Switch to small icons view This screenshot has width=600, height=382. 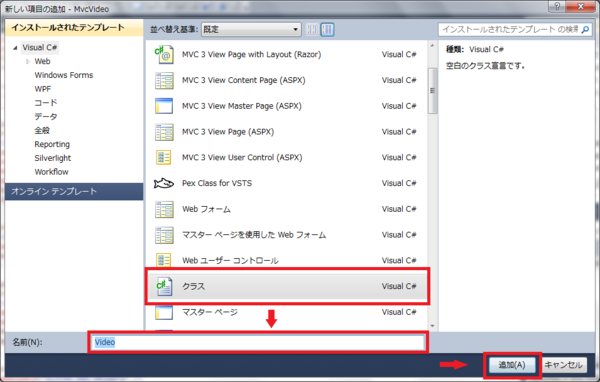coord(312,29)
